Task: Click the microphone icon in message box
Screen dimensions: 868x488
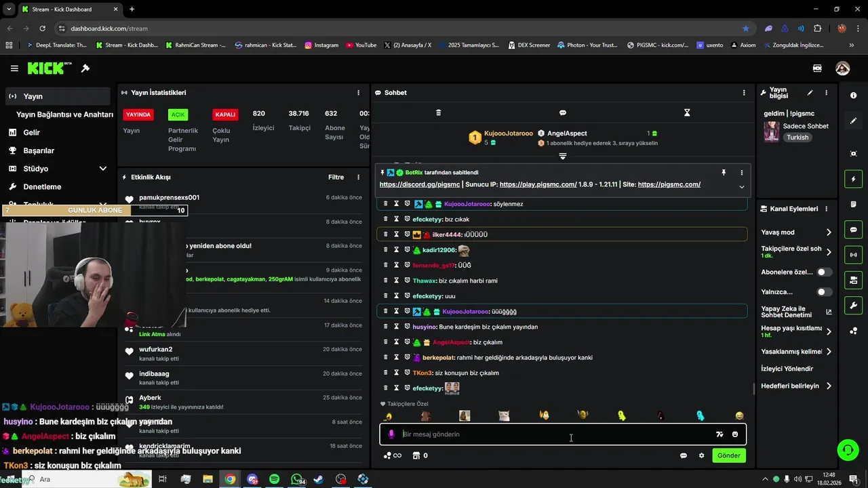Action: tap(391, 434)
